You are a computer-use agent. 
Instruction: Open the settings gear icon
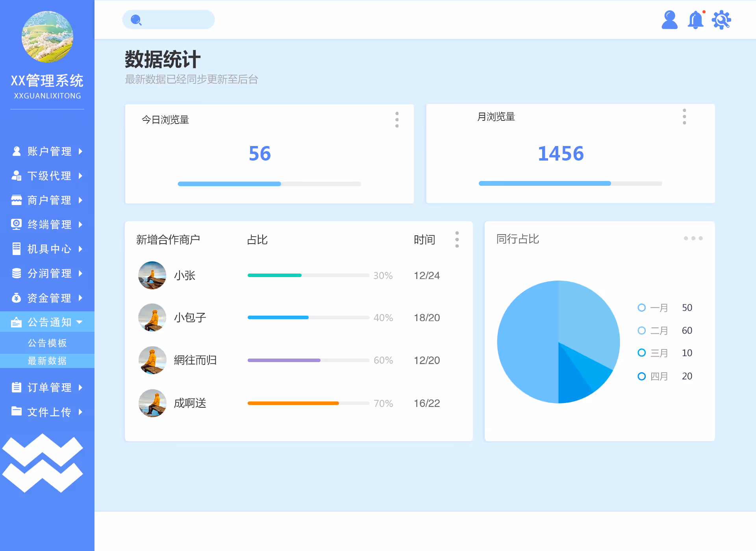coord(721,20)
